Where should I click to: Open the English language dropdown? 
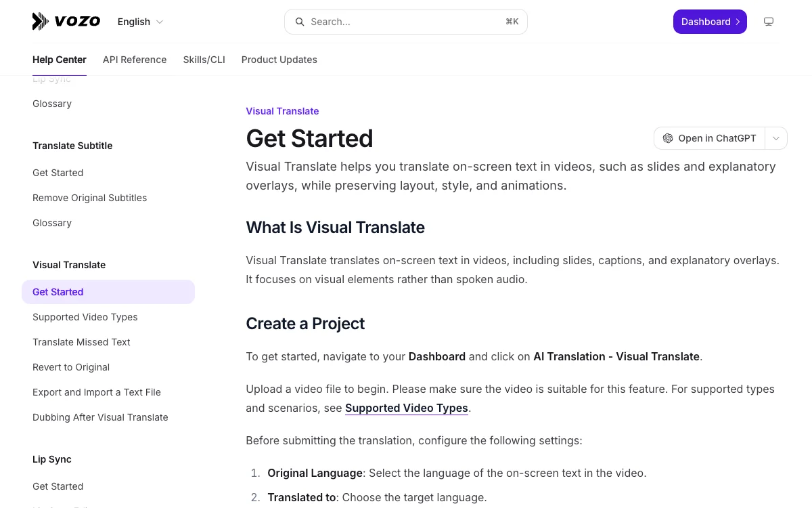pos(140,22)
